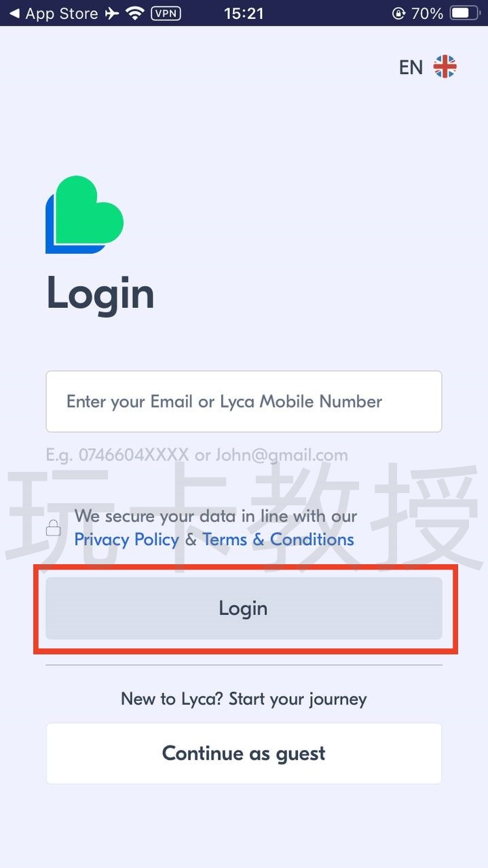Tap the green Lyca heart logo
The height and width of the screenshot is (868, 488).
coord(84,214)
